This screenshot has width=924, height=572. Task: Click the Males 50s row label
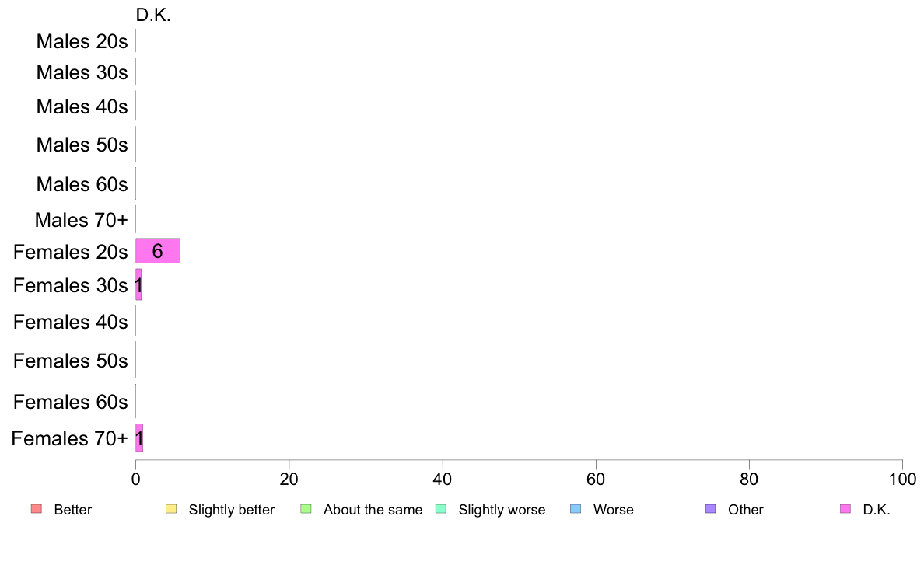[x=82, y=145]
